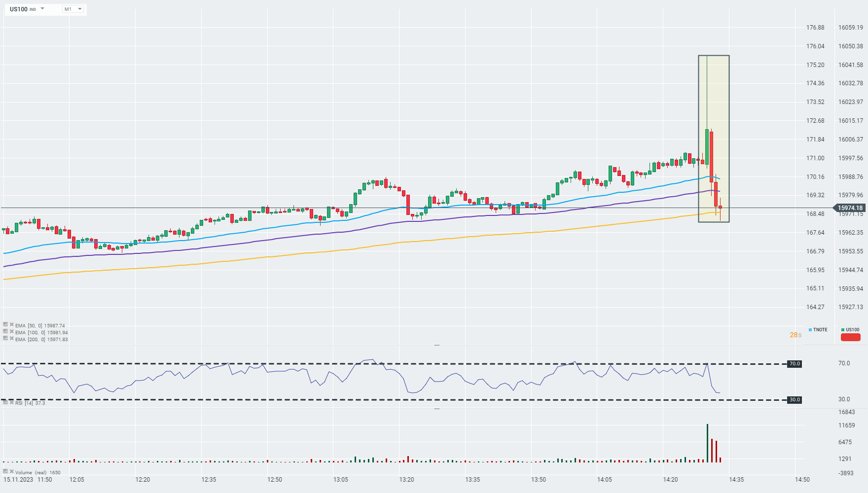Image resolution: width=868 pixels, height=493 pixels.
Task: Toggle the TNOTE series in legend
Action: coord(818,330)
